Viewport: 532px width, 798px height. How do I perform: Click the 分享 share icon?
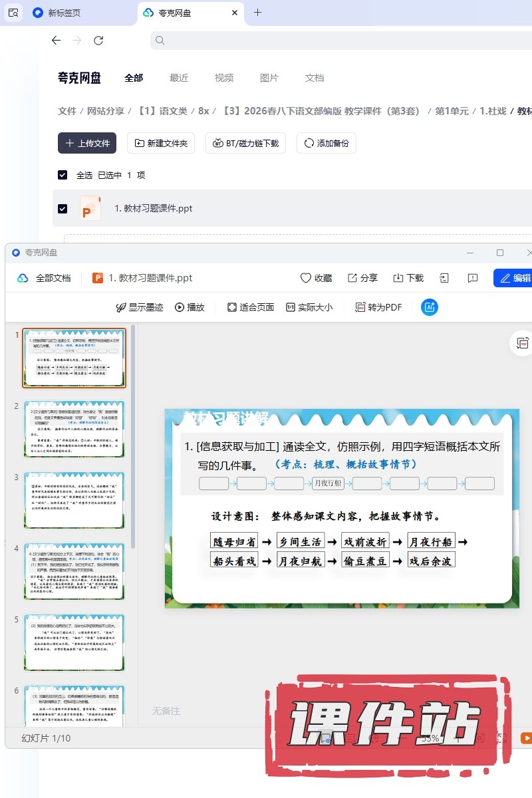click(x=353, y=278)
